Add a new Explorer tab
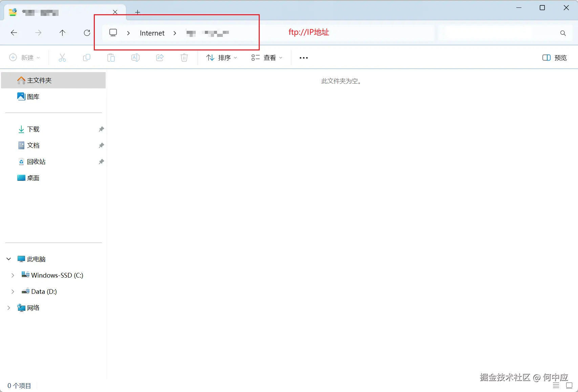 pyautogui.click(x=137, y=12)
